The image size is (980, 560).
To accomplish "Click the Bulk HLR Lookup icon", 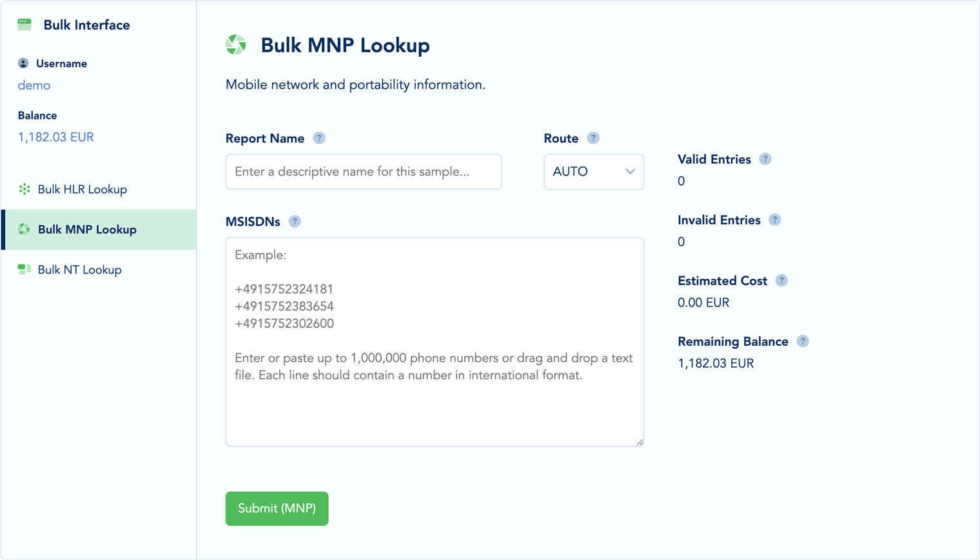I will tap(24, 189).
